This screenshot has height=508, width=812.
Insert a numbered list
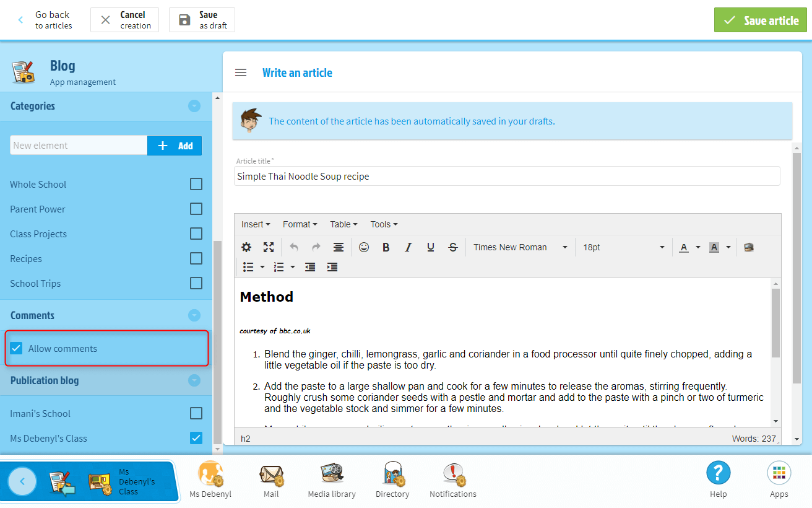pos(279,267)
